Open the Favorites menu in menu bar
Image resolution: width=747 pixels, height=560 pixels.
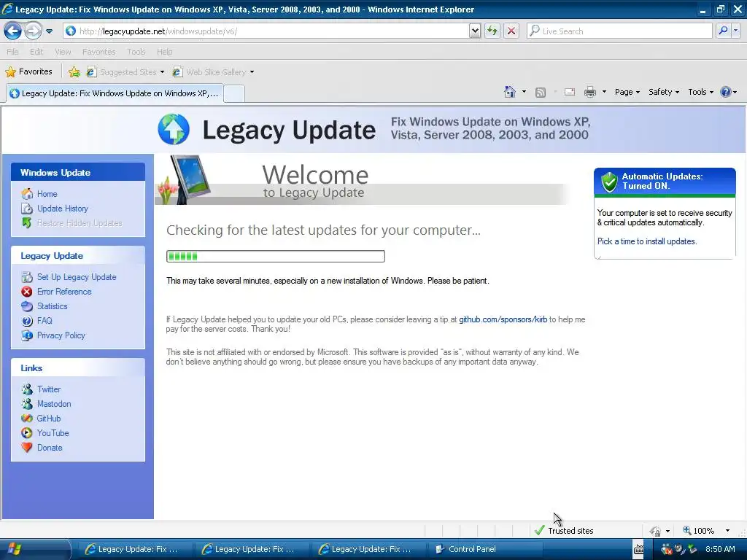tap(98, 52)
